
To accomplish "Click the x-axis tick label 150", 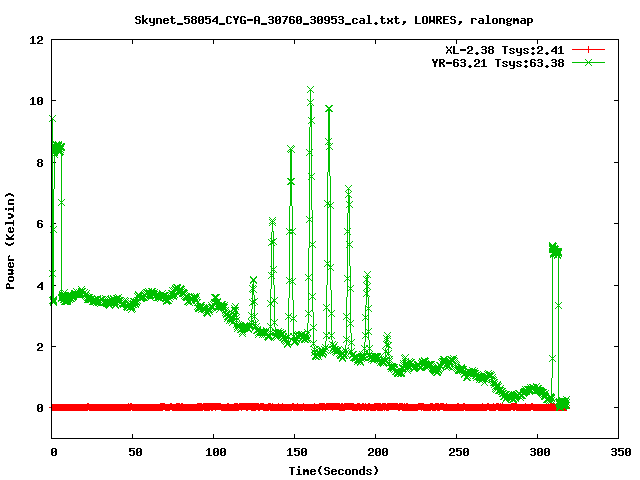I will tap(297, 452).
